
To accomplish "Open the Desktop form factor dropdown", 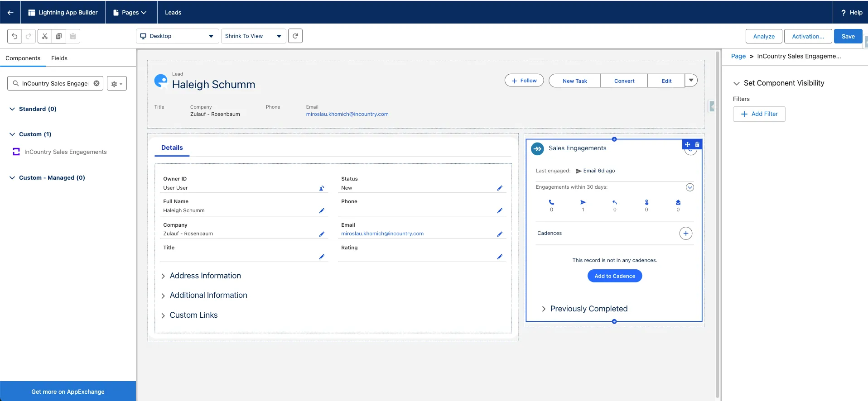I will 177,36.
